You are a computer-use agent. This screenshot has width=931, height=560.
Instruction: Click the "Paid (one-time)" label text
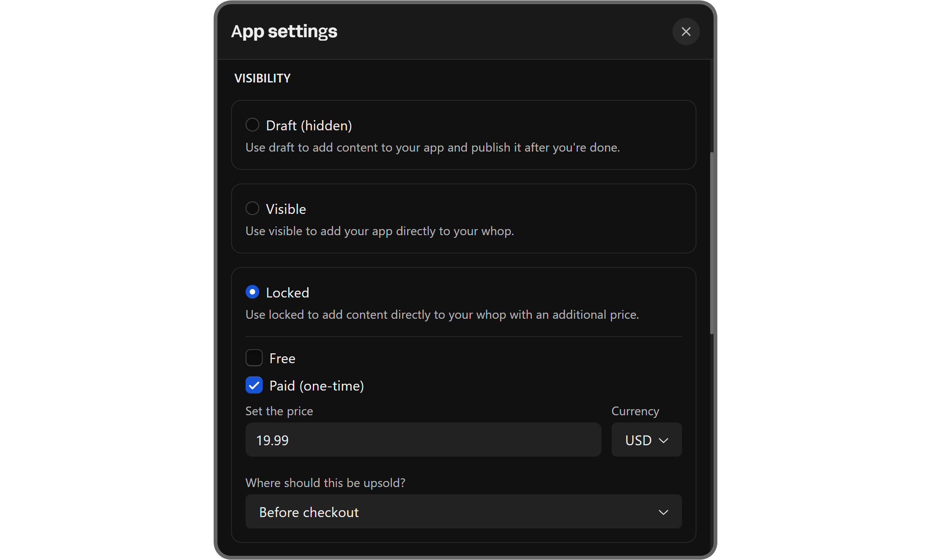point(316,386)
